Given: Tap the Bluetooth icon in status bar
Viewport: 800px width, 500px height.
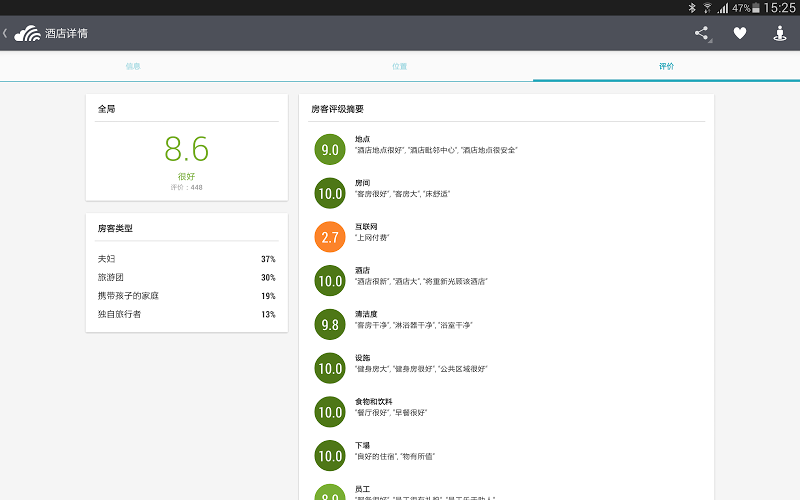Looking at the screenshot, I should 691,7.
